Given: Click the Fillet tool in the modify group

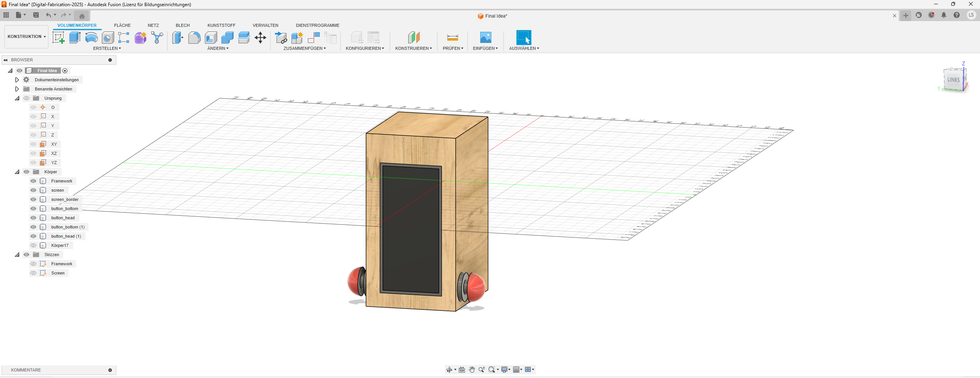Looking at the screenshot, I should click(x=194, y=38).
